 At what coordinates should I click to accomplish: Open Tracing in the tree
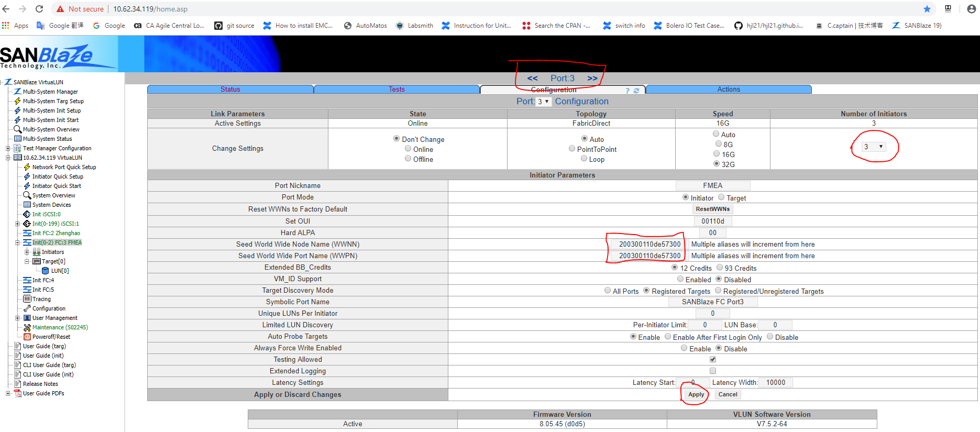click(41, 299)
